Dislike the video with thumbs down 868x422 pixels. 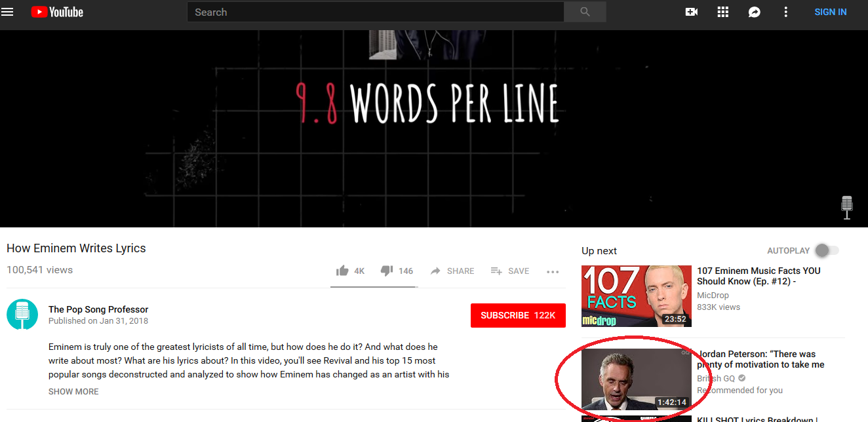397,271
